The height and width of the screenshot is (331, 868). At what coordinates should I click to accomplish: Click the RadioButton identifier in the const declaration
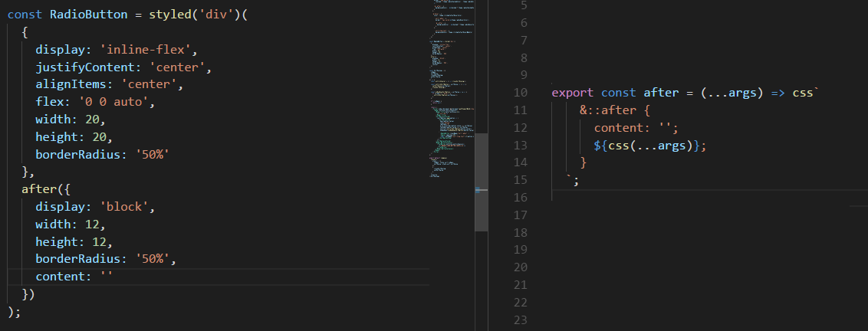pos(89,15)
